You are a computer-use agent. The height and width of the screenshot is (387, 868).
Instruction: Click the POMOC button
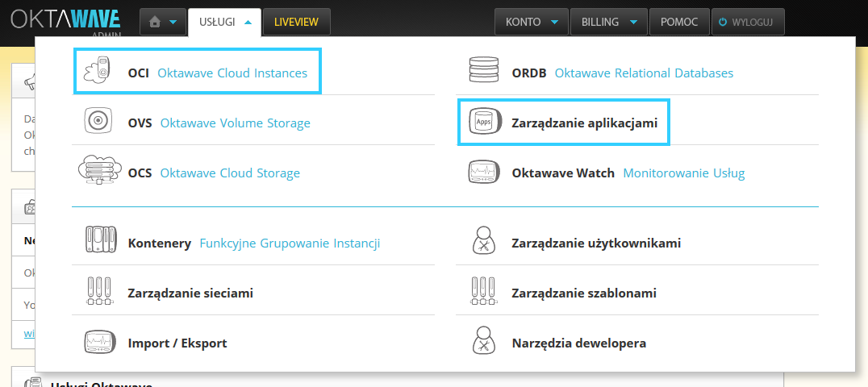pos(679,22)
